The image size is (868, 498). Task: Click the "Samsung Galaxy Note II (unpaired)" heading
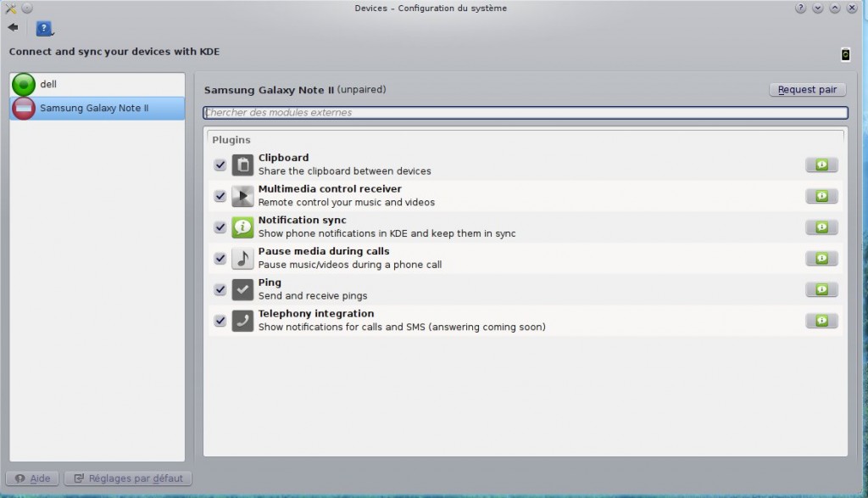pyautogui.click(x=295, y=90)
